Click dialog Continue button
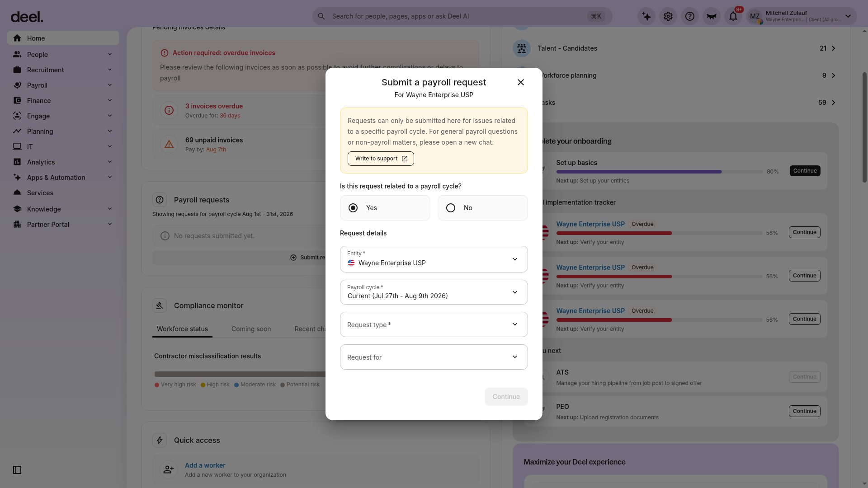This screenshot has width=868, height=488. pos(506,397)
